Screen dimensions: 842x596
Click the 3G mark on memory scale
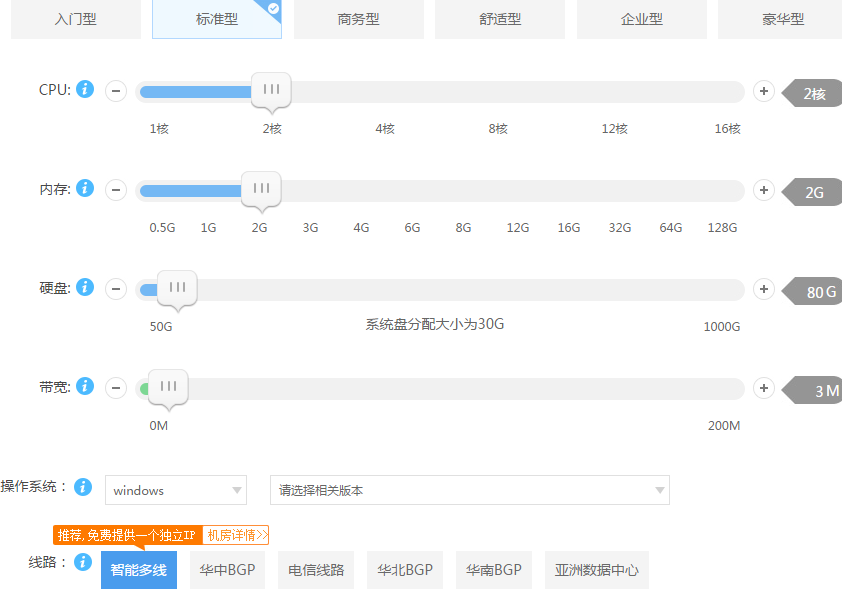coord(310,228)
